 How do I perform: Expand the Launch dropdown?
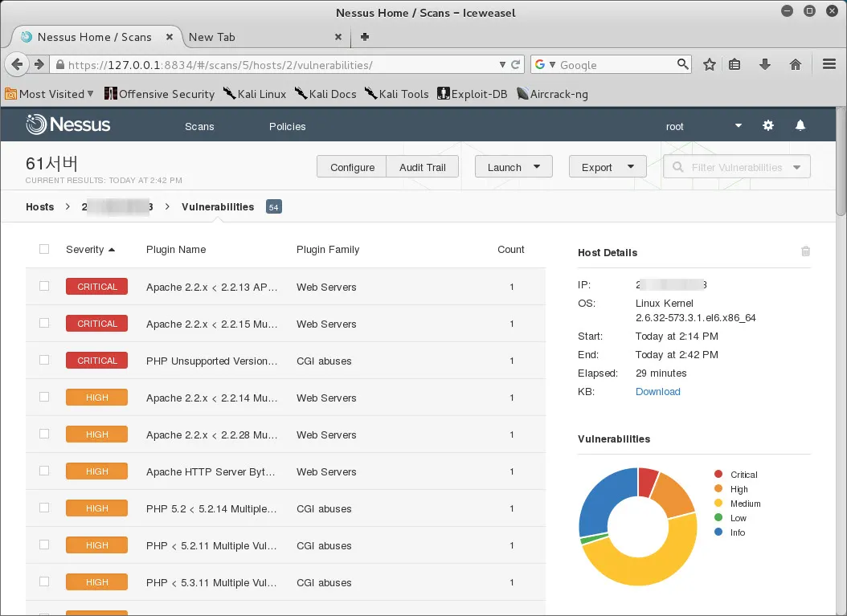[514, 167]
